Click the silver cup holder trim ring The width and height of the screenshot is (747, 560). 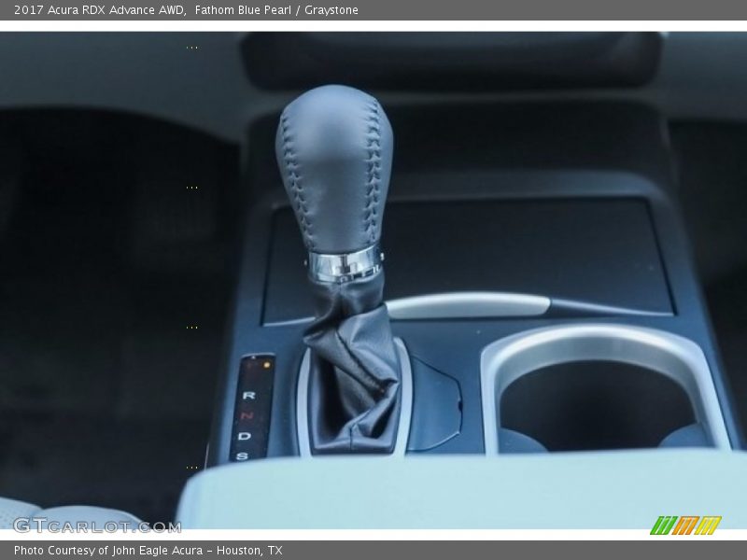point(598,343)
